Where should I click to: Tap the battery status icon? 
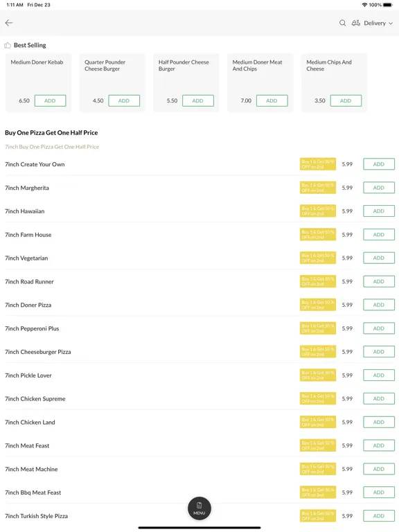point(388,5)
